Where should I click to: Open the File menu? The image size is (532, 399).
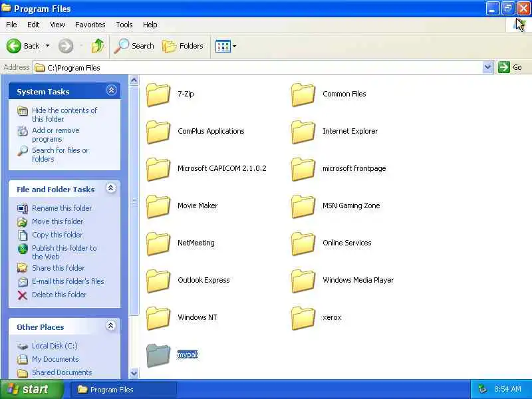pyautogui.click(x=11, y=25)
